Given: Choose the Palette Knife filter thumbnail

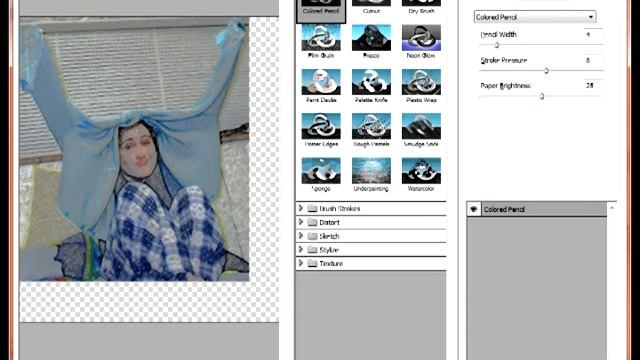Looking at the screenshot, I should coord(371,82).
